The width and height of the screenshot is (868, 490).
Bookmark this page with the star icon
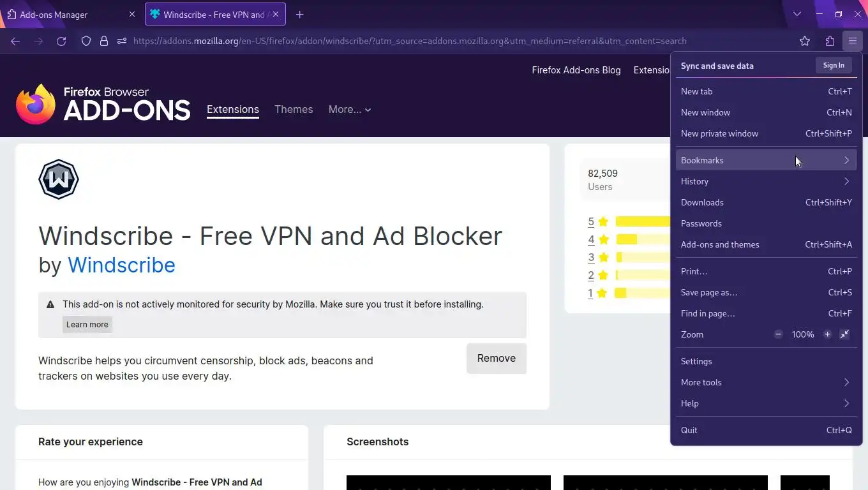tap(805, 41)
